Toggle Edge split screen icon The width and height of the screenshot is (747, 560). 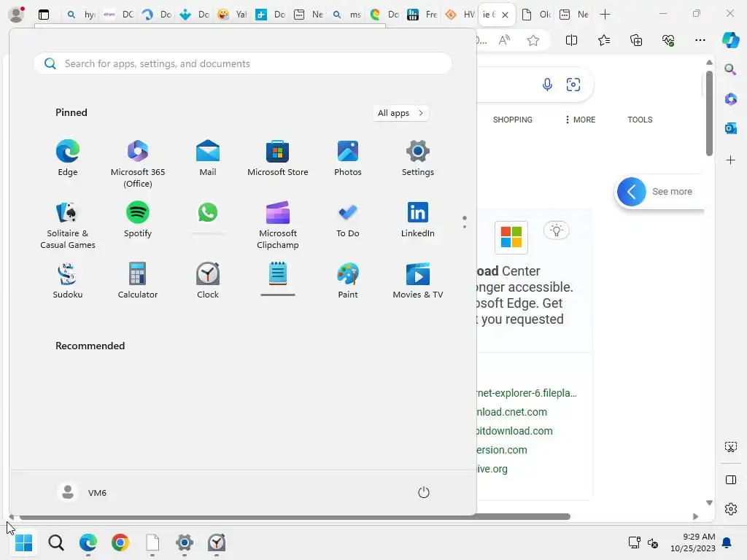571,40
